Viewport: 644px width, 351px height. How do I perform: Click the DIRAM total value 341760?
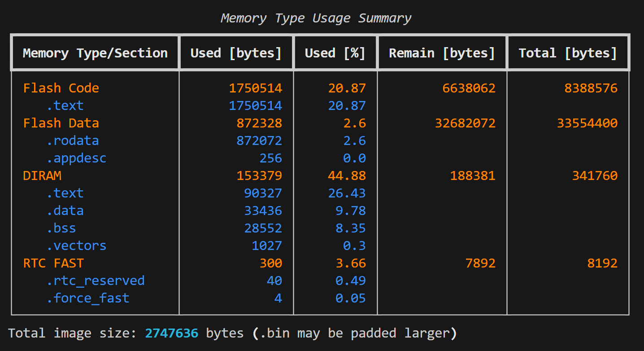pos(595,175)
